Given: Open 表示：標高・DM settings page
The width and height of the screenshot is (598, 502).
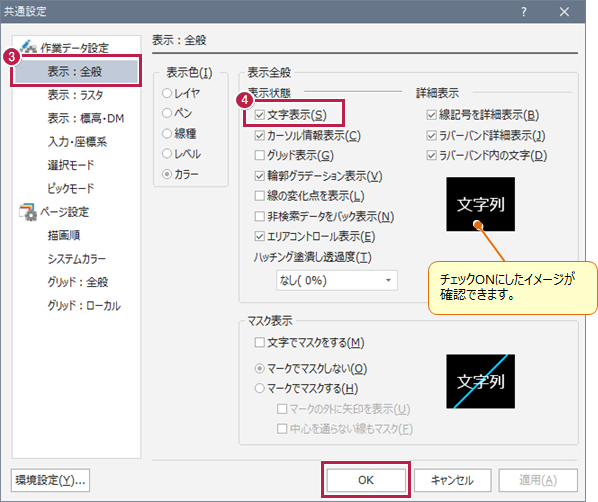Looking at the screenshot, I should pos(86,118).
